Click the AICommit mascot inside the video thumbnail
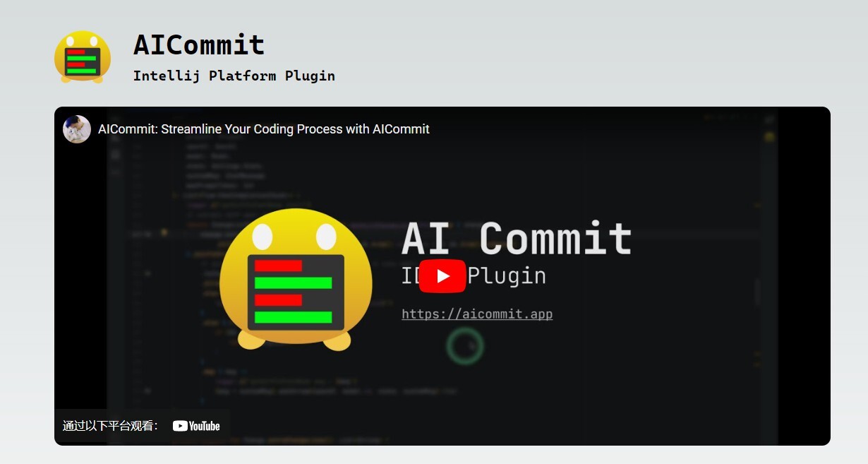The width and height of the screenshot is (868, 464). pos(296,282)
